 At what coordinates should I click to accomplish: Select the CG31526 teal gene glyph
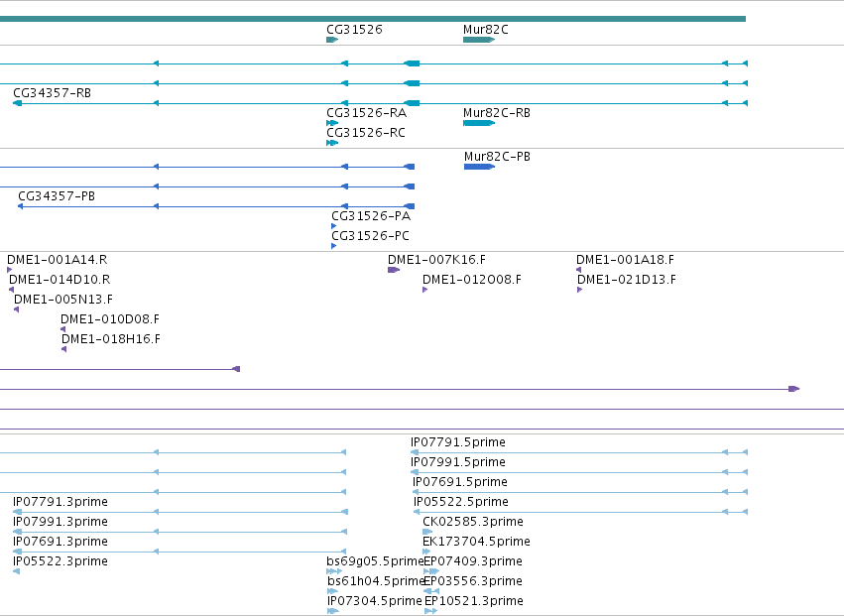tap(332, 40)
